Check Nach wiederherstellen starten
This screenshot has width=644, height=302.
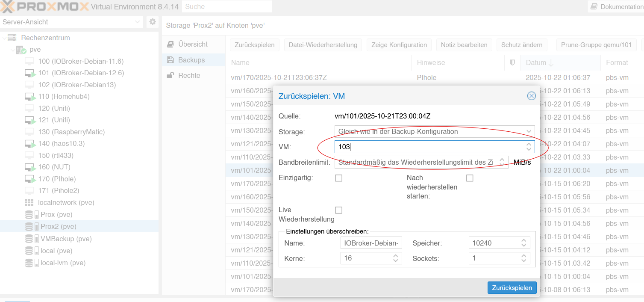pyautogui.click(x=470, y=178)
